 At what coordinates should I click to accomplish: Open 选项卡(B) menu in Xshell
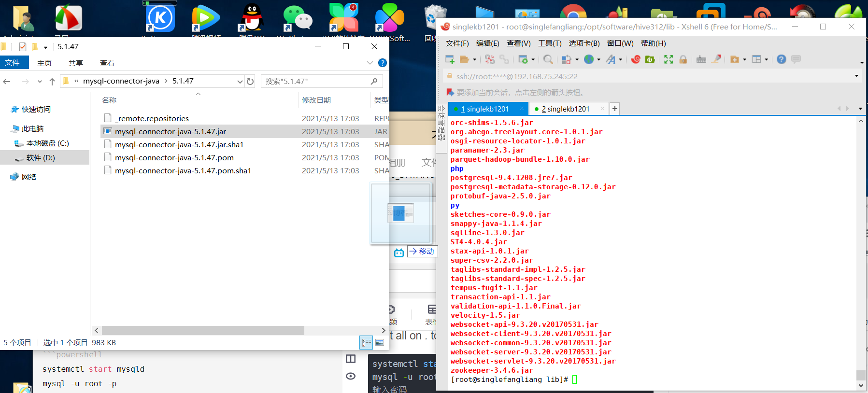584,43
